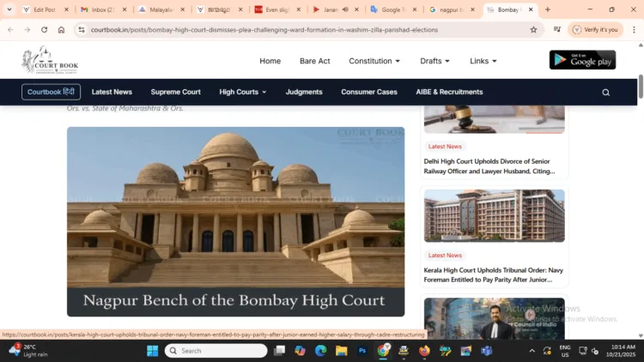644x362 pixels.
Task: Expand the High Courts dropdown
Action: 243,92
